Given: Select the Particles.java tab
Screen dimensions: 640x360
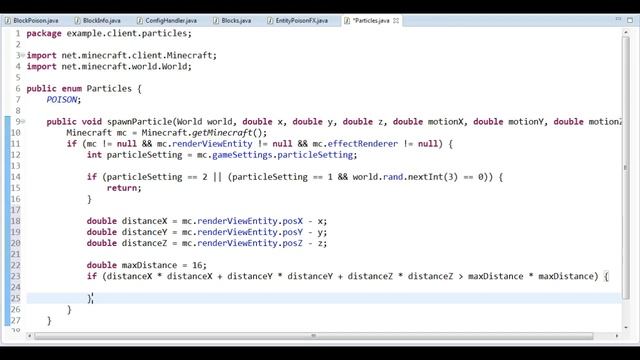Looking at the screenshot, I should (x=371, y=20).
